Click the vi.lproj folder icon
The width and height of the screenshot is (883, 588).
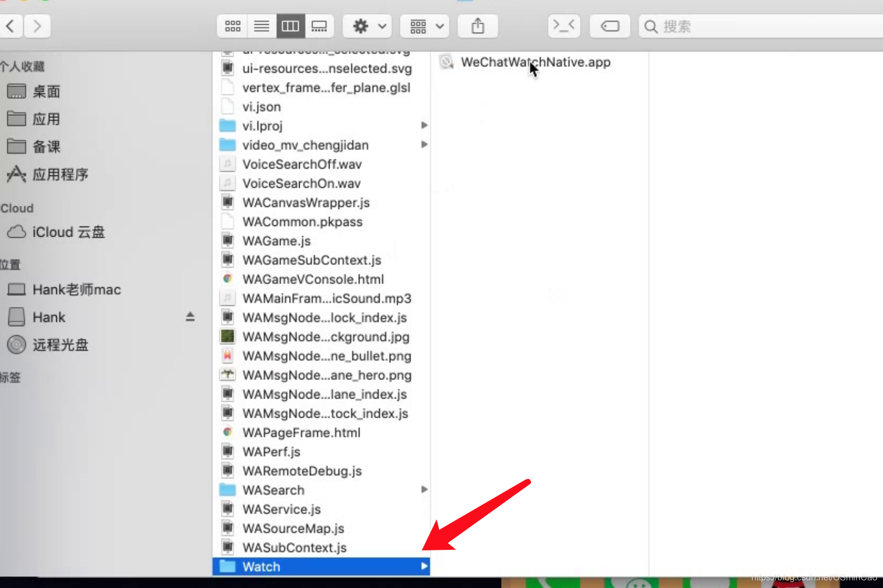click(x=228, y=125)
